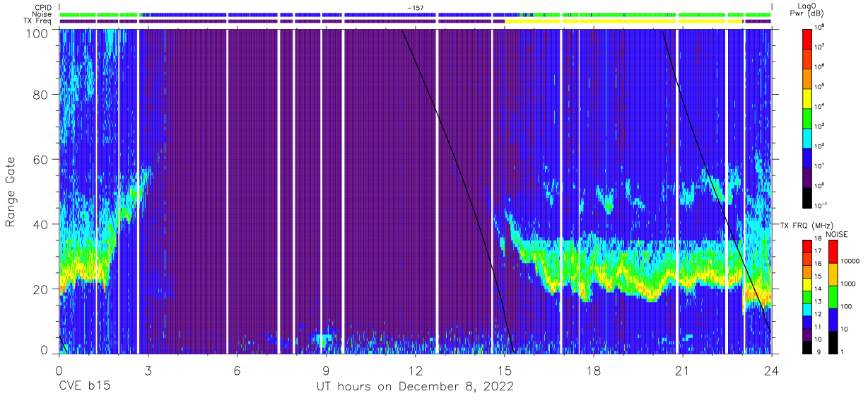Click the cyan segment of the TX FRQ color bar

point(808,308)
